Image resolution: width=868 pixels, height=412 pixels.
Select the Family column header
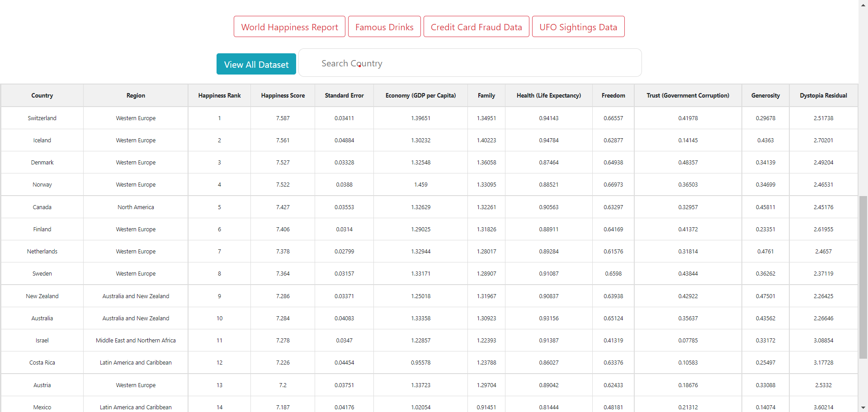[486, 95]
